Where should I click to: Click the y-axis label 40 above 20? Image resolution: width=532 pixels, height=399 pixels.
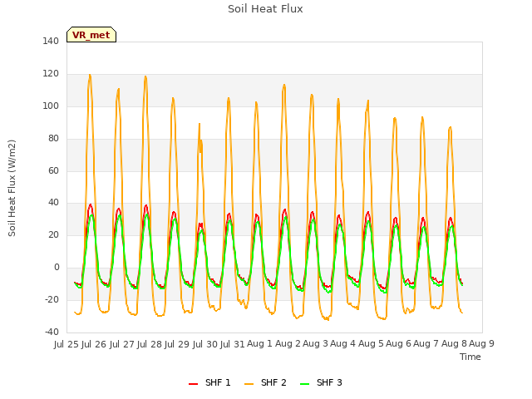53,203
